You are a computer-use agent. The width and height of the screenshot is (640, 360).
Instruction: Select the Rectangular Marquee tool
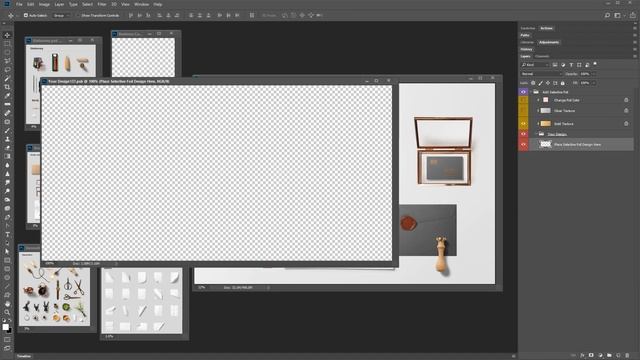point(7,44)
